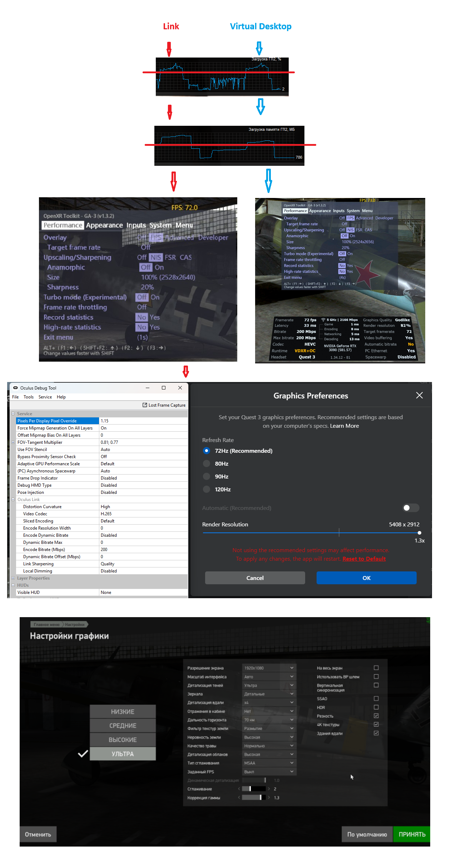Click right arrow of Коррекция гаммы slider
462x868 pixels.
pos(269,797)
